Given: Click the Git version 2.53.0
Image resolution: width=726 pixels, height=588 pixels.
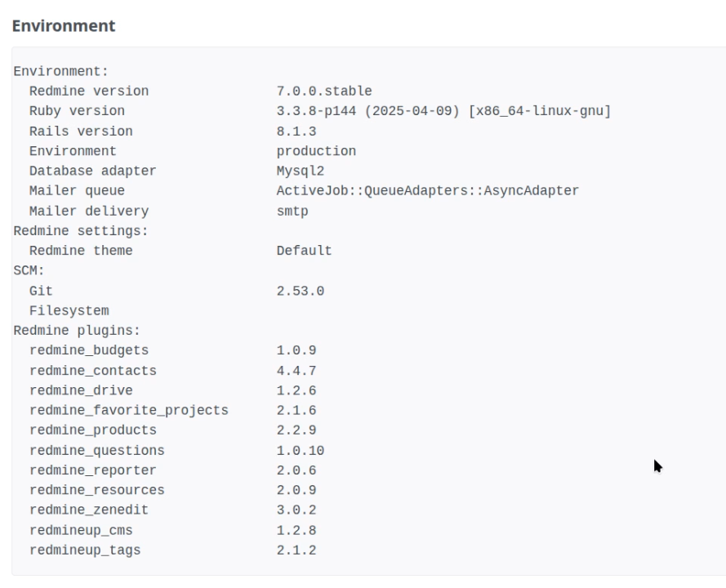Looking at the screenshot, I should tap(301, 292).
